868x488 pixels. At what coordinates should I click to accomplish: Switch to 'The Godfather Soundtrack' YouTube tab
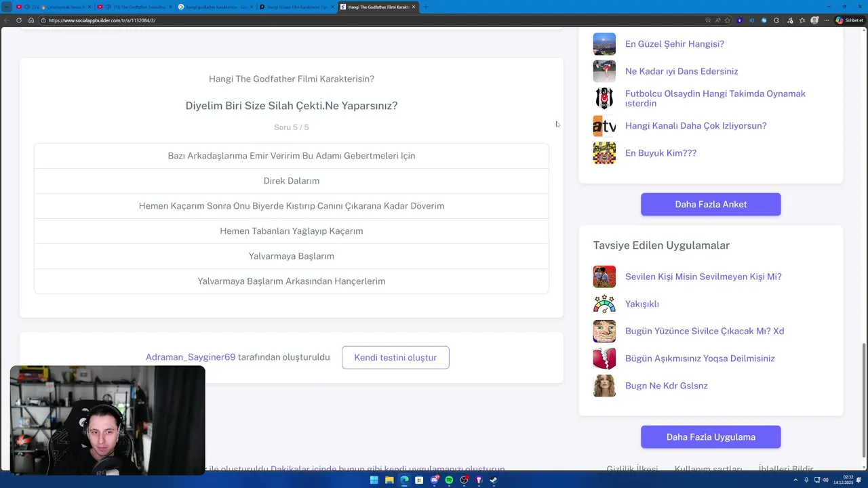(133, 7)
